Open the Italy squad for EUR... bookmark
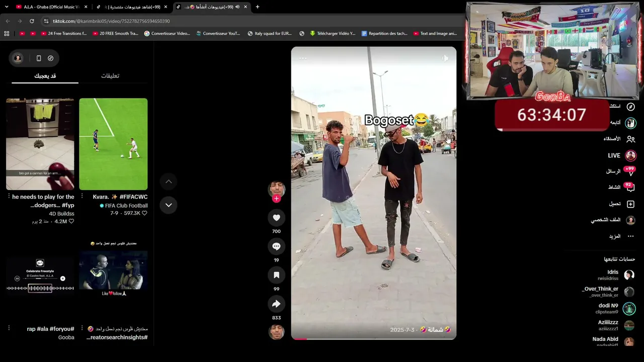The image size is (644, 362). pos(270,34)
